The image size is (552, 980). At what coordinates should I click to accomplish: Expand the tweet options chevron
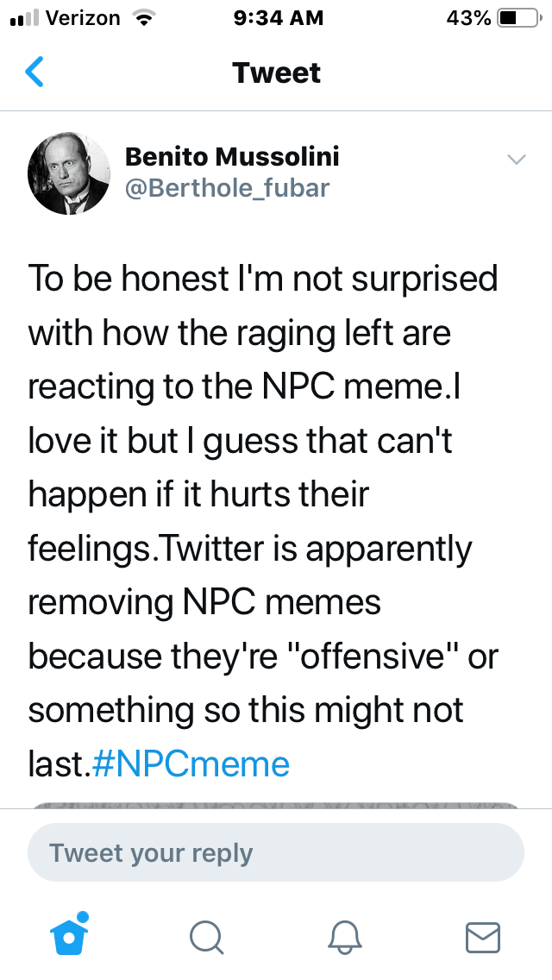coord(516,160)
